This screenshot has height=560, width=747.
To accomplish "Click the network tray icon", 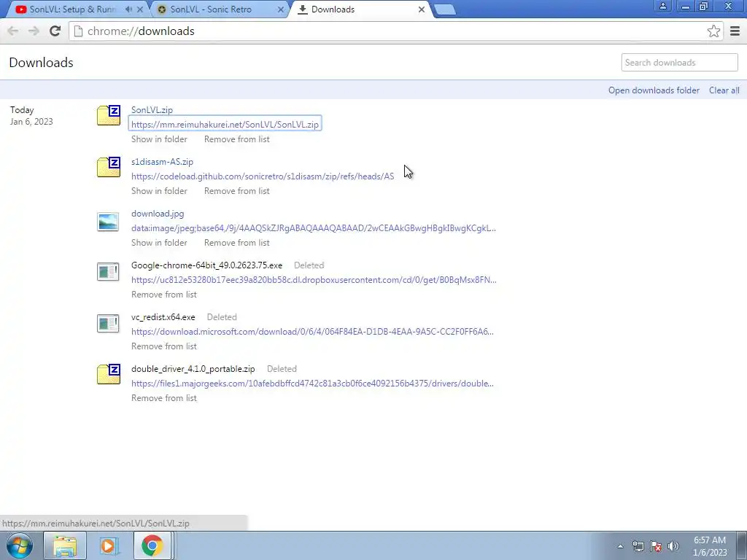I will click(x=638, y=546).
